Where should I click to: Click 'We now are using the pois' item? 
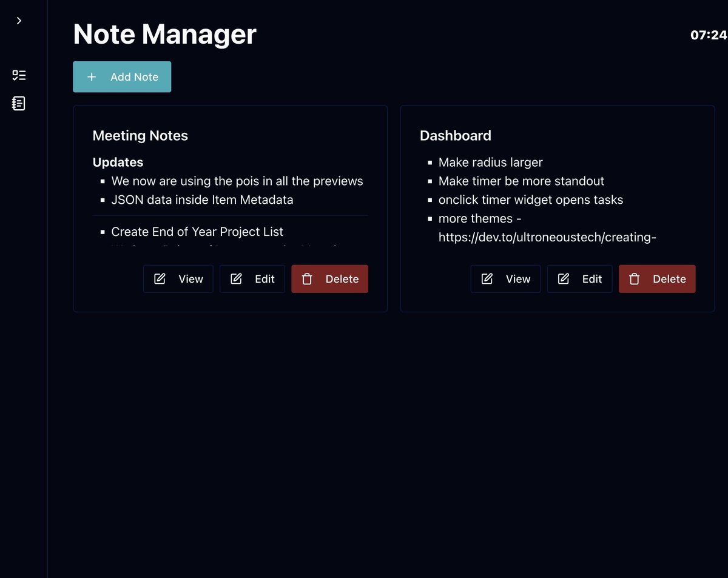[237, 181]
